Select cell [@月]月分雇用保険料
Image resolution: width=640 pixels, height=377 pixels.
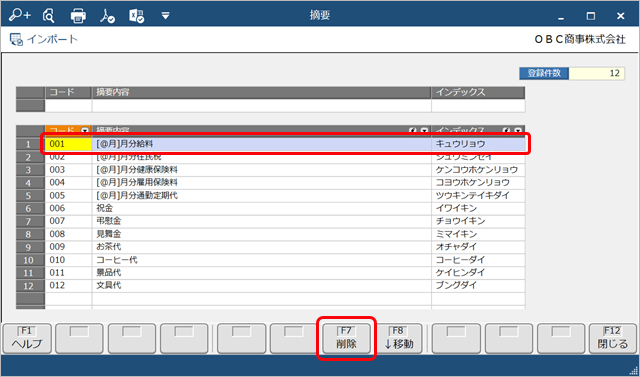(262, 182)
